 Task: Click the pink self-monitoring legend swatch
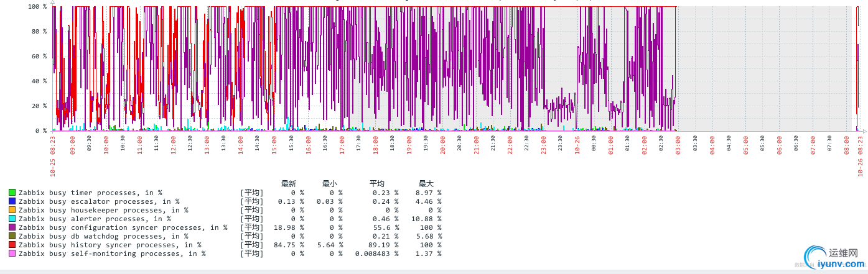tap(12, 253)
